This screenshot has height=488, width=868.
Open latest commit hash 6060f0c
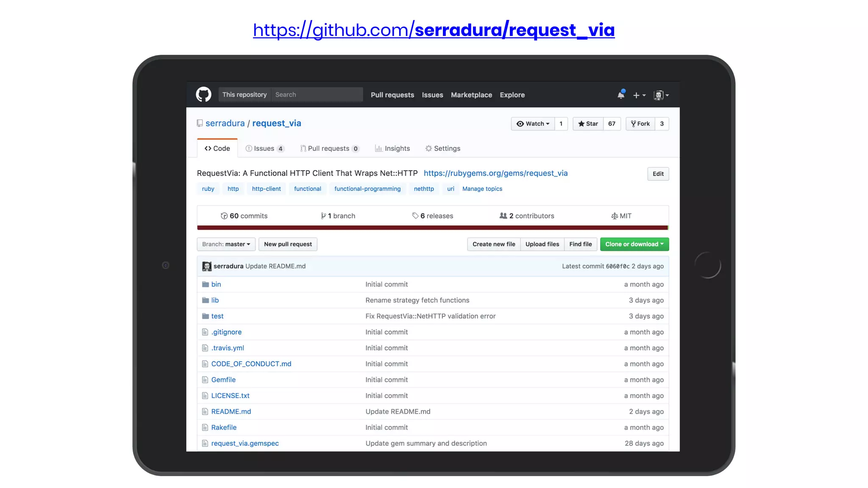pos(618,266)
